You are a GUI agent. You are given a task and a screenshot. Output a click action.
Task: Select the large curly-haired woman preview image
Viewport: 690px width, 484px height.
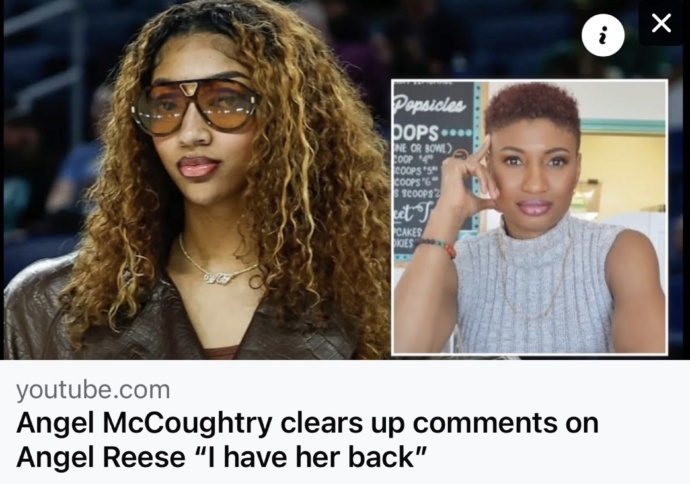(x=198, y=180)
